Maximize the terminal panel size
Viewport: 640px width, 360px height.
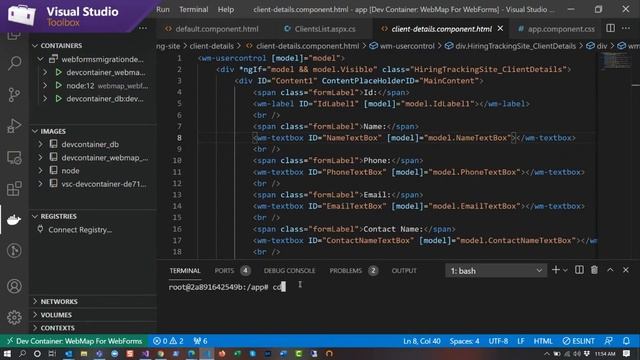pos(610,270)
